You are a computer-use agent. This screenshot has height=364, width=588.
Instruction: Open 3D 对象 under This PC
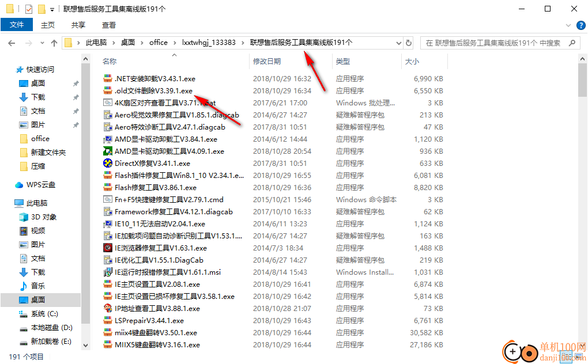(x=43, y=217)
